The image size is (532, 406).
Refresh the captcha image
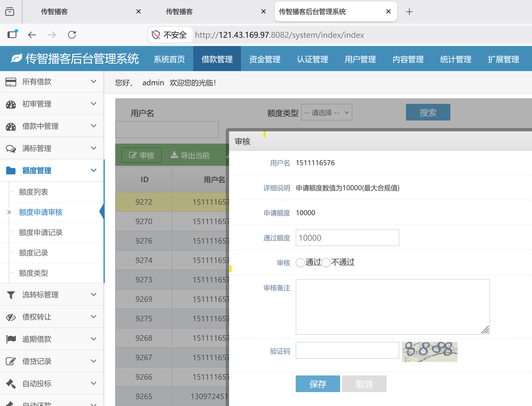pos(430,352)
